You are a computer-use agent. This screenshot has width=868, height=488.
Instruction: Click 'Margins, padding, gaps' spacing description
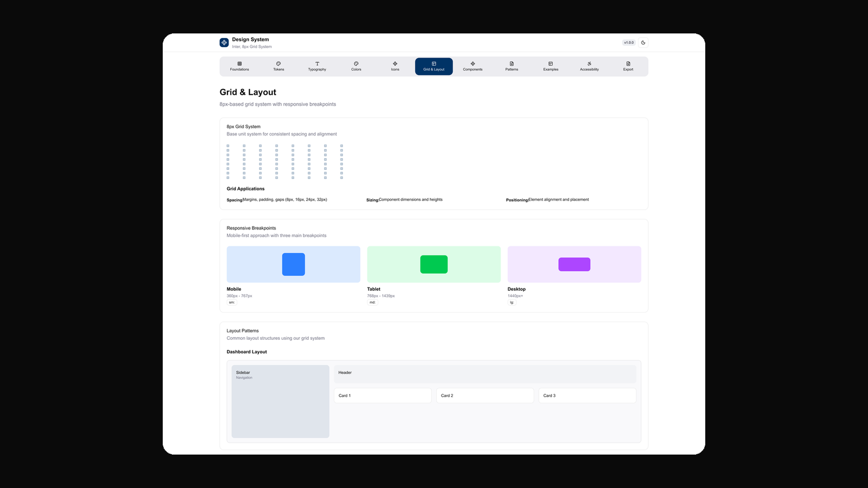[x=285, y=199]
